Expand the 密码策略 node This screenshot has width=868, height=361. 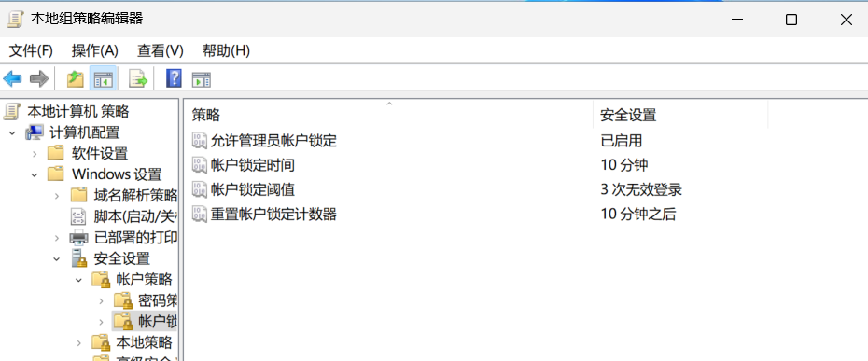pyautogui.click(x=101, y=300)
